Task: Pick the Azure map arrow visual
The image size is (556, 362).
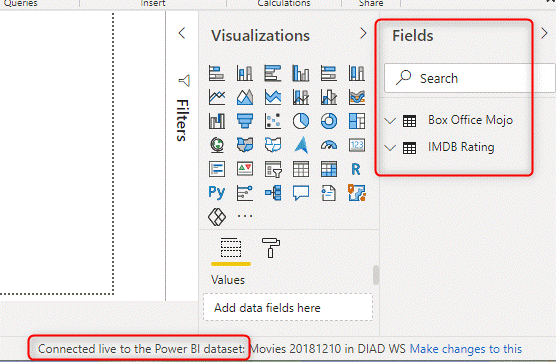Action: click(x=301, y=145)
